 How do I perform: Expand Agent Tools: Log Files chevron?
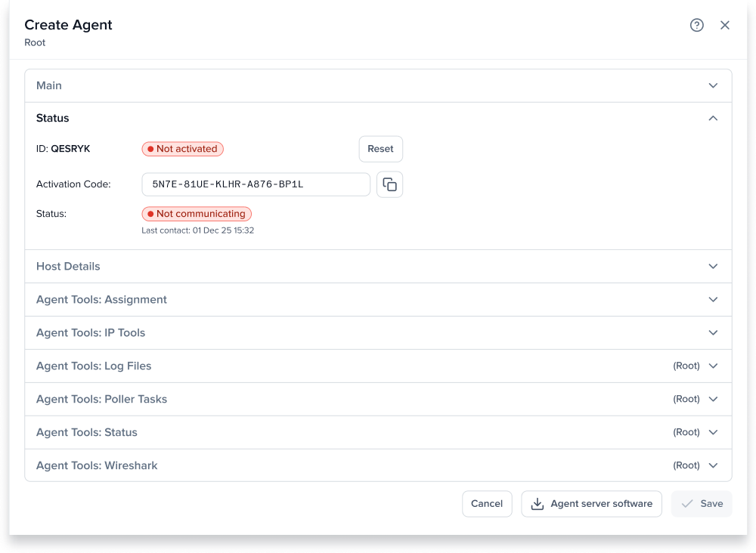pyautogui.click(x=713, y=366)
